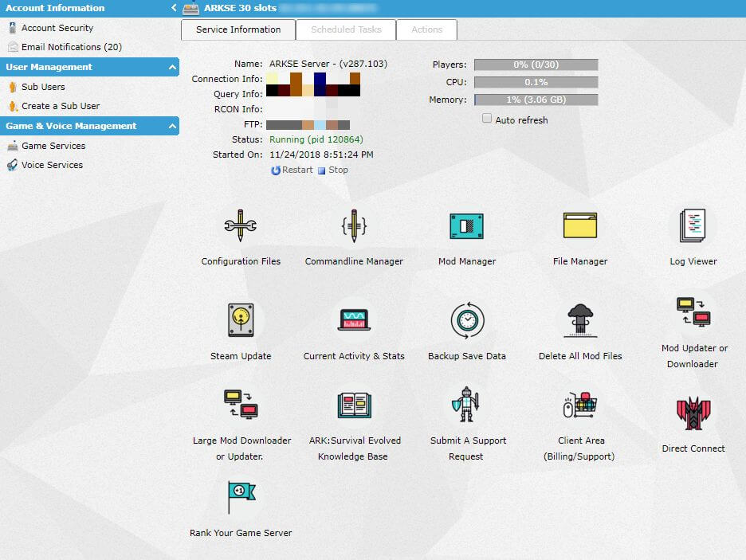746x560 pixels.
Task: Launch the Steam Update icon
Action: (x=240, y=320)
